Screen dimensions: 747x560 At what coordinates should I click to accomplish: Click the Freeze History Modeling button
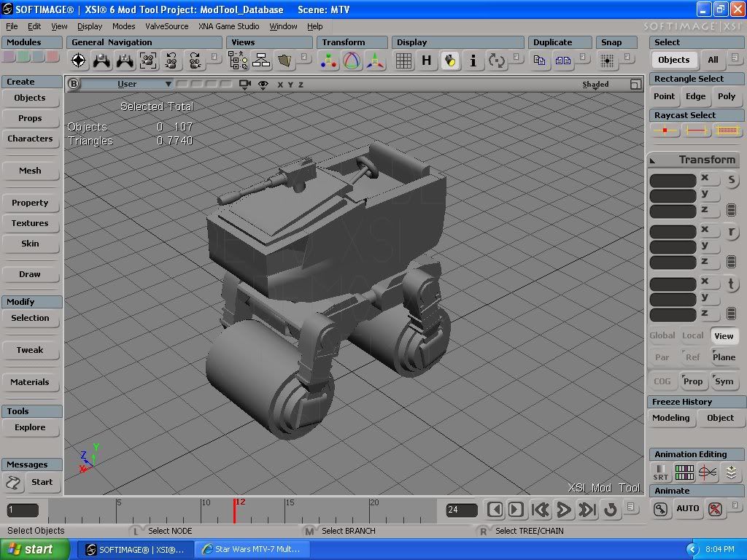click(671, 418)
